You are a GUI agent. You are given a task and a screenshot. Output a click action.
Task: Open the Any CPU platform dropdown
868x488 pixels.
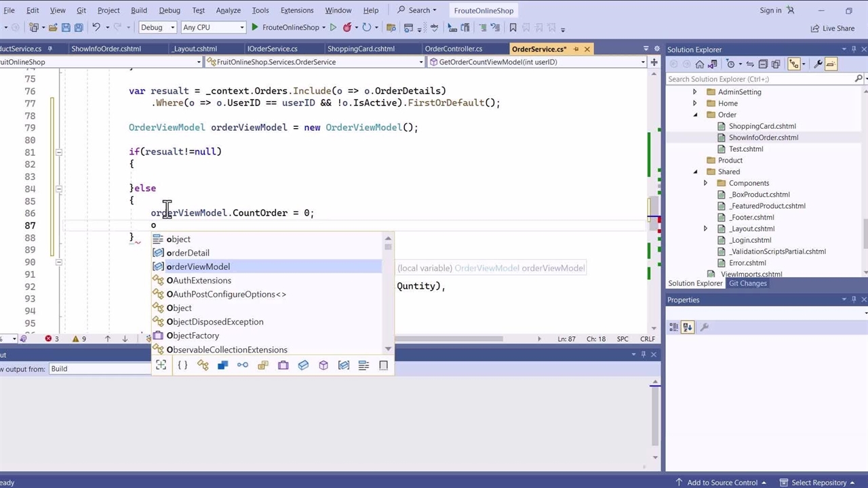(x=213, y=28)
